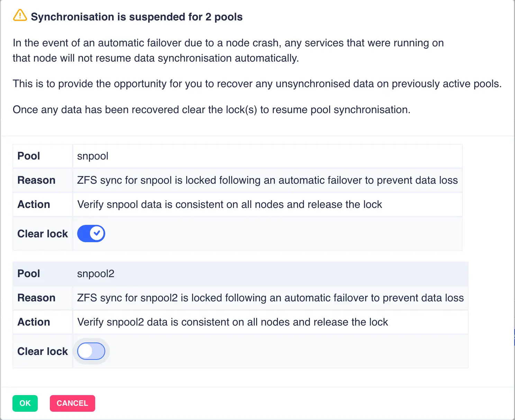Image resolution: width=515 pixels, height=420 pixels.
Task: Click the 'Reason' label in snpool2 table
Action: 36,298
